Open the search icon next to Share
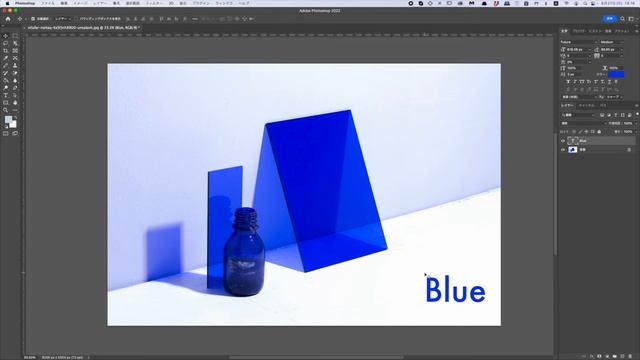This screenshot has width=640, height=360. [x=622, y=19]
